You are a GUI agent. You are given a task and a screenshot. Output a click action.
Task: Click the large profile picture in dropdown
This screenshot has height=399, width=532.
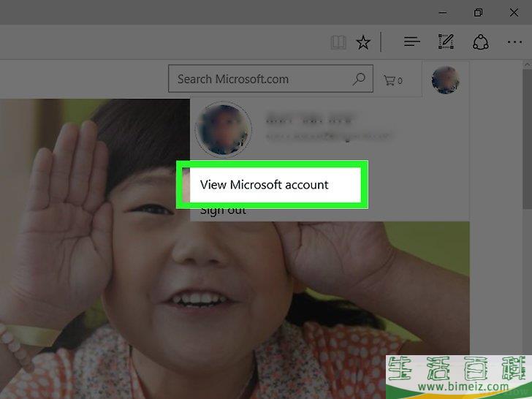[x=224, y=129]
